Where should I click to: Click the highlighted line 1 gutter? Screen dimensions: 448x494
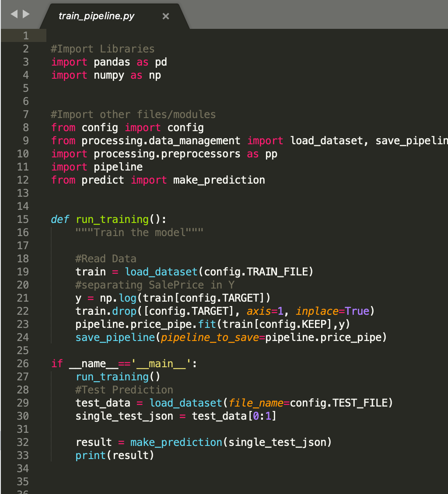[25, 35]
